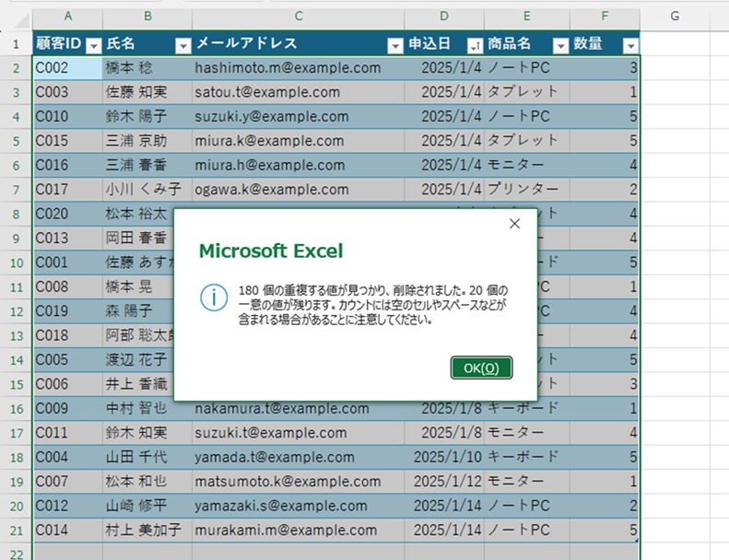The height and width of the screenshot is (560, 729).
Task: Click name cell 山崎 修平
Action: pyautogui.click(x=147, y=506)
